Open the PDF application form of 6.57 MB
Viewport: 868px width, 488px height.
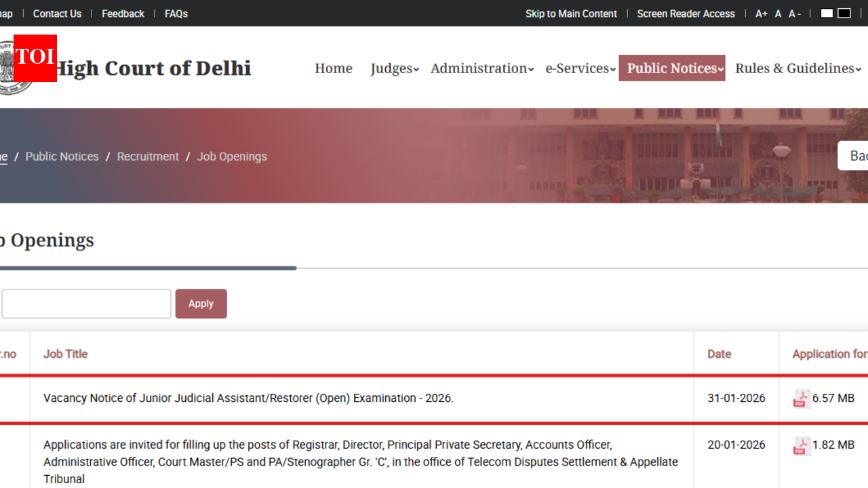point(824,399)
